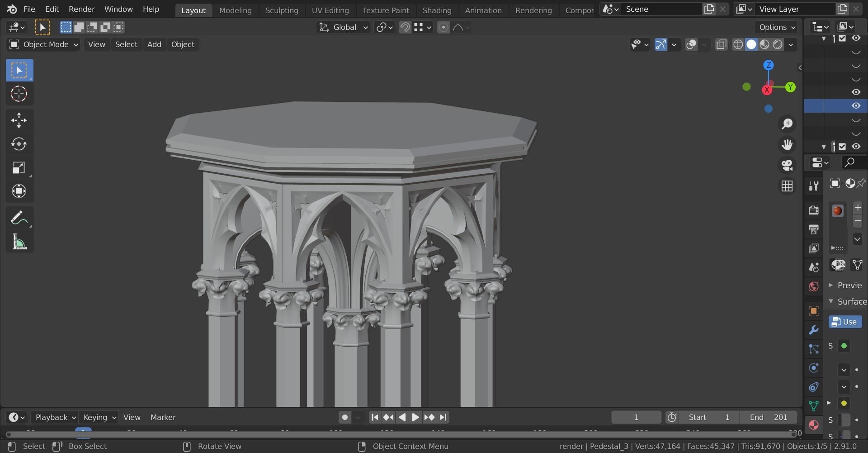The width and height of the screenshot is (868, 453).
Task: Open the Scene properties tab
Action: tap(814, 267)
